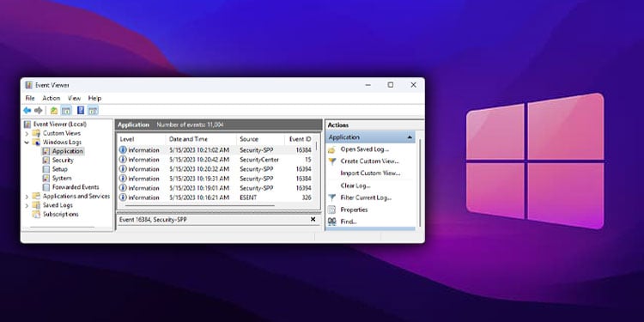644x322 pixels.
Task: Click Import Custom View action
Action: [x=370, y=173]
